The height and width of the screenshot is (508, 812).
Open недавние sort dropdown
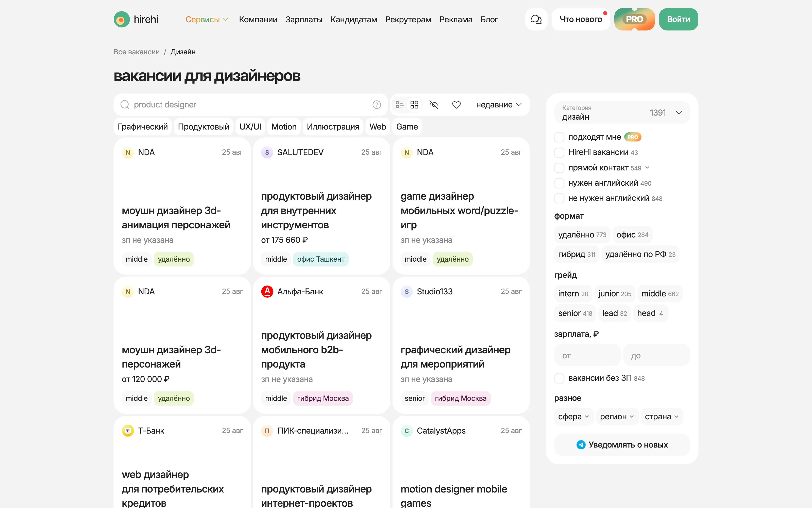pos(499,104)
